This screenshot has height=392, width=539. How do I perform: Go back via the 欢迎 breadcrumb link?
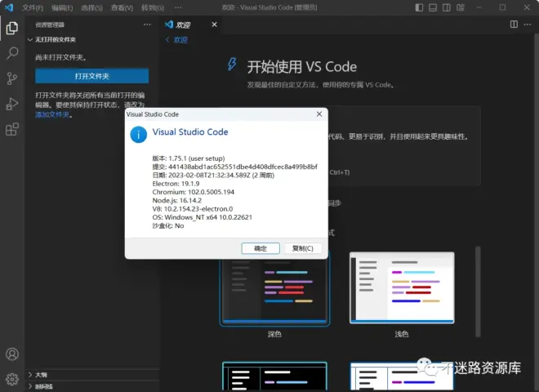click(x=176, y=39)
